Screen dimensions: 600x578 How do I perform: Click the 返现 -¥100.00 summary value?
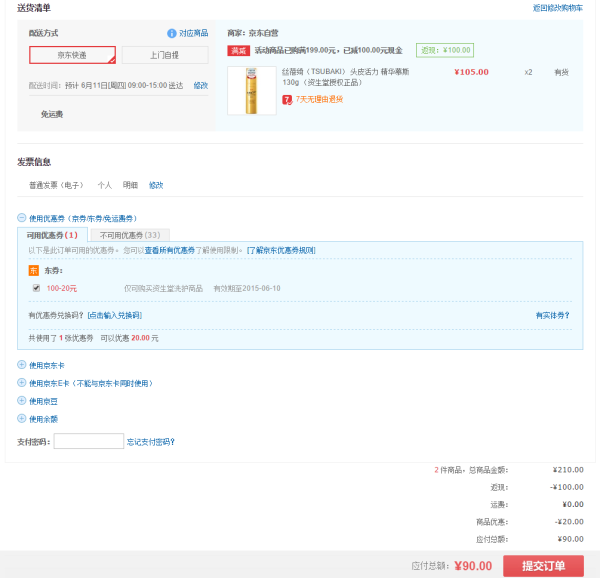(x=567, y=487)
